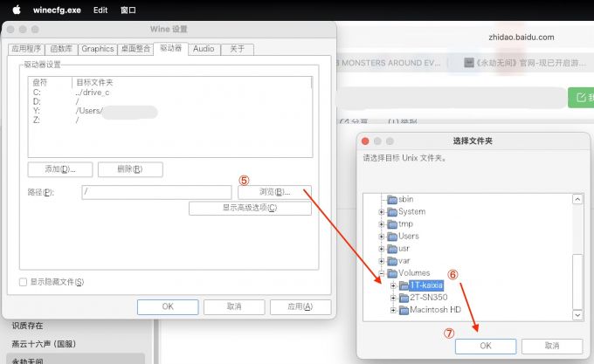Viewport: 594px width, 364px height.
Task: Select the Y: drive row /Users/
Action: 169,111
